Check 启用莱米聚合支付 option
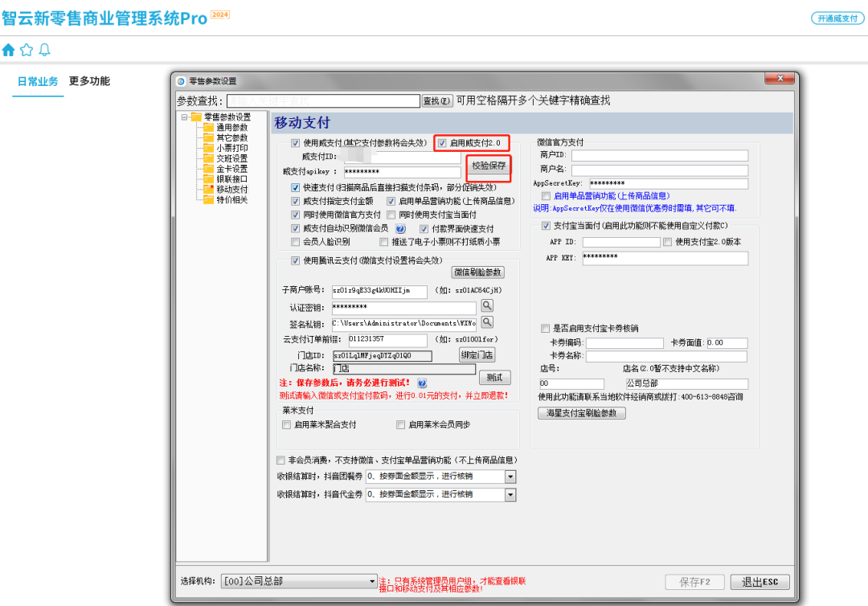Screen dimensions: 868x606 pyautogui.click(x=286, y=424)
